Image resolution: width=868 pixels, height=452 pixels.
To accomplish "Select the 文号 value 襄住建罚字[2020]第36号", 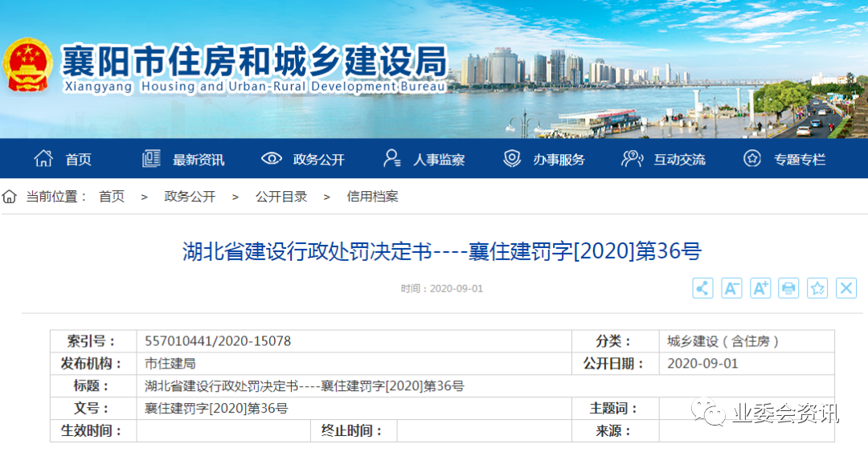I will pyautogui.click(x=216, y=409).
